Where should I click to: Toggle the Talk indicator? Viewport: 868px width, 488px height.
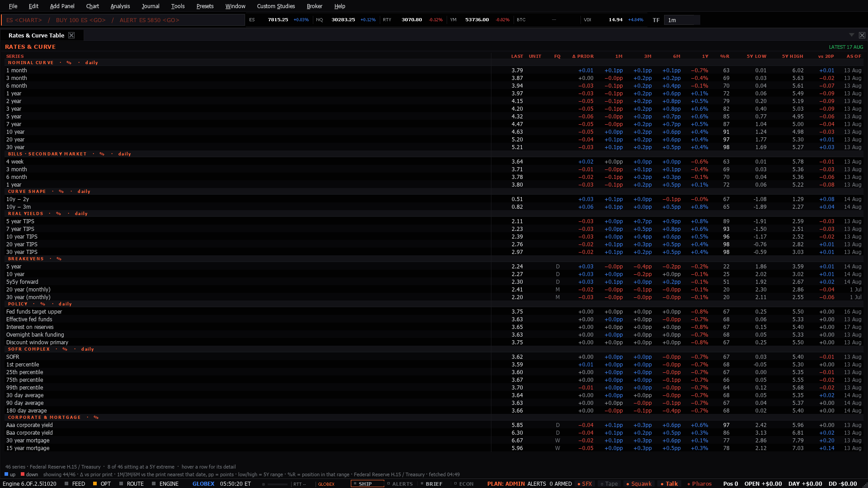tap(669, 483)
